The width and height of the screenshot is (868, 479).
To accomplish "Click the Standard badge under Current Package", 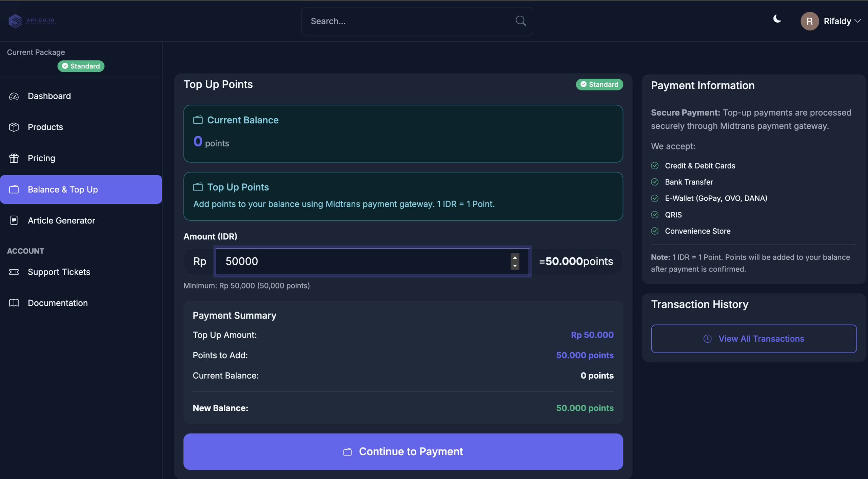I will 81,66.
